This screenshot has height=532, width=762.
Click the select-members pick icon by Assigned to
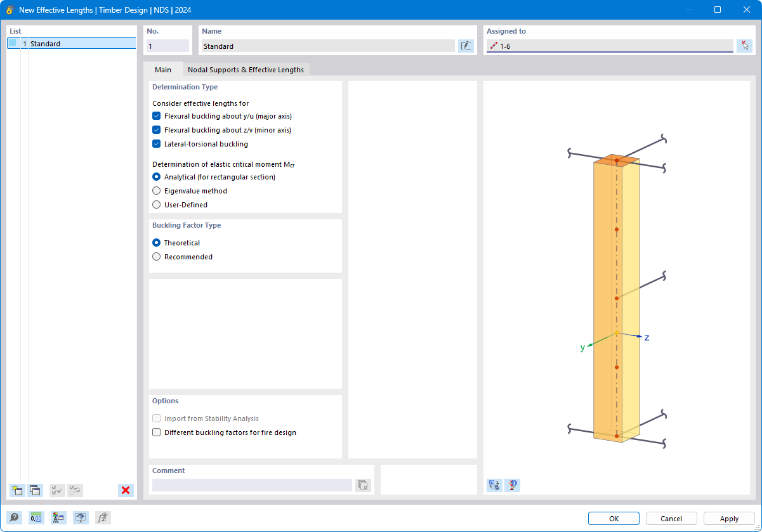(744, 46)
